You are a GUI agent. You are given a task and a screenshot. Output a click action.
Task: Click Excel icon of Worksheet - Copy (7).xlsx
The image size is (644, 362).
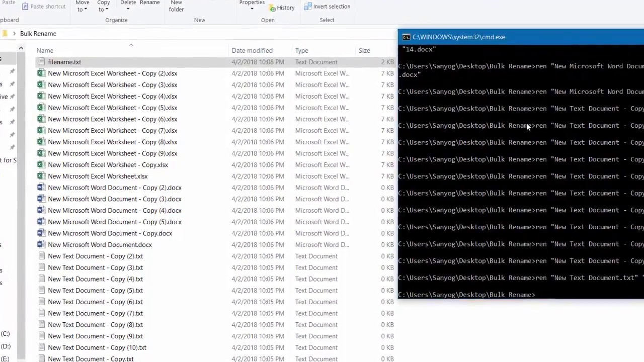(41, 130)
